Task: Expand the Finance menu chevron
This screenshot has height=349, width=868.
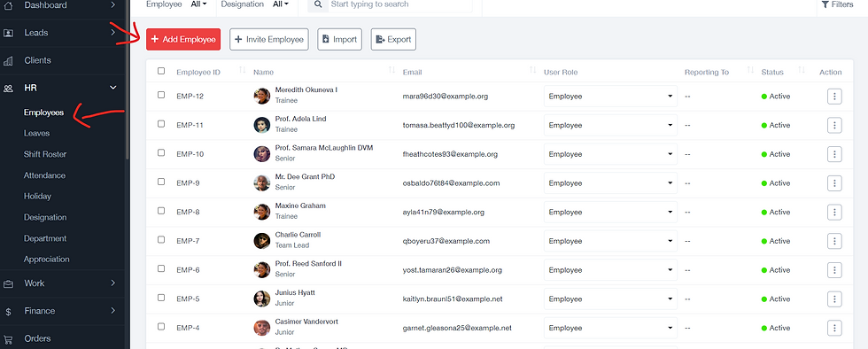Action: pos(113,311)
